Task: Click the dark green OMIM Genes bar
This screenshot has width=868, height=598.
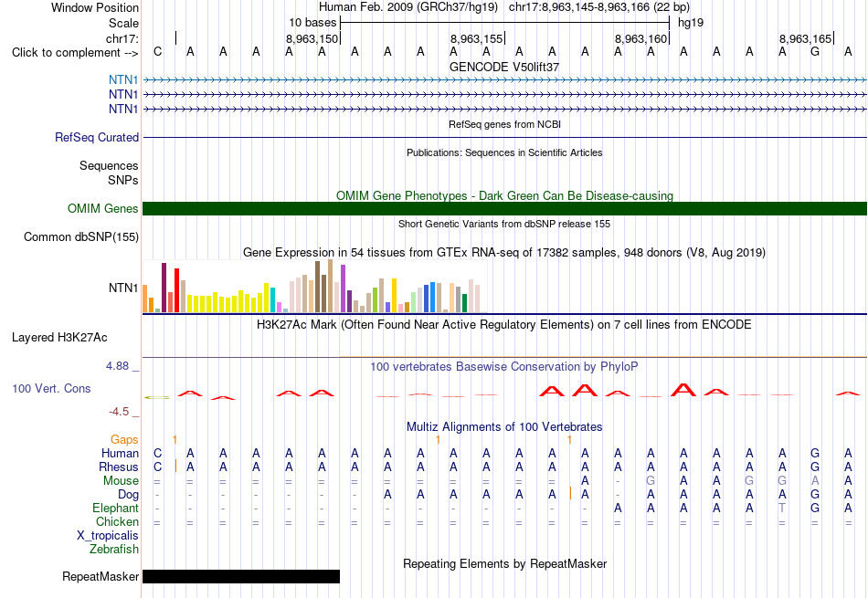Action: click(505, 208)
